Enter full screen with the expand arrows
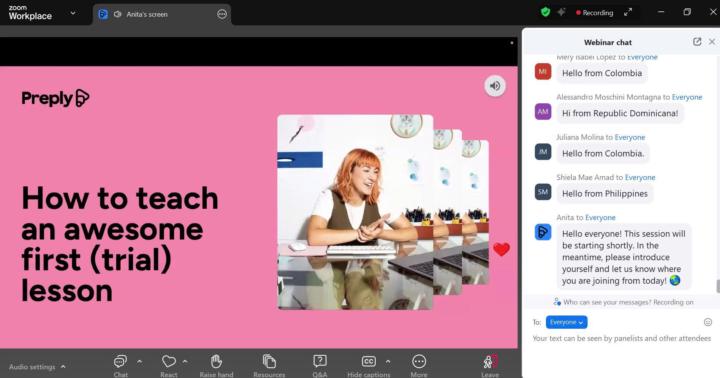 coord(628,13)
